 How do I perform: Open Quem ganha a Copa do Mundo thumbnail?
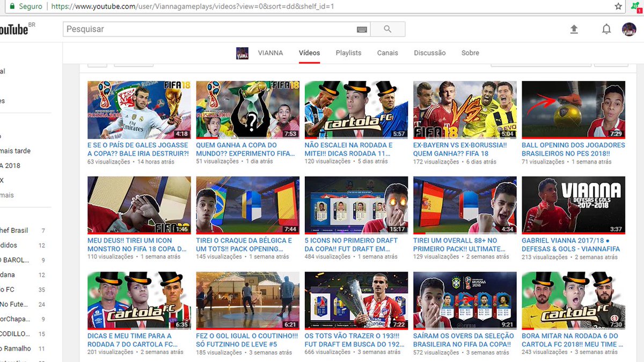pos(247,110)
